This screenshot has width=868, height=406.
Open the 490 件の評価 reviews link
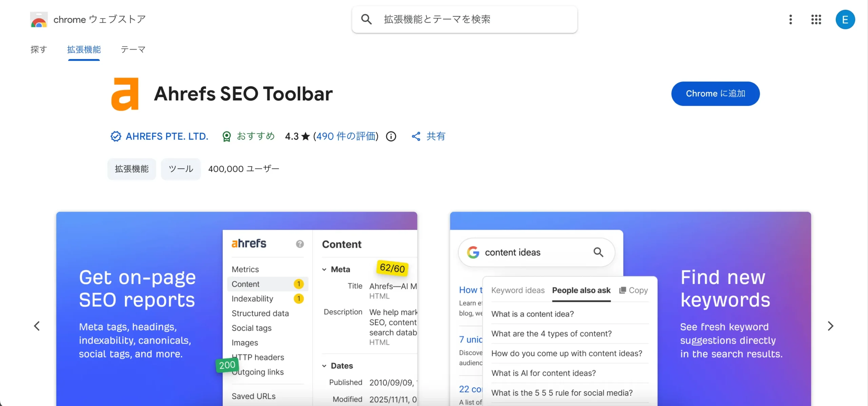pos(347,136)
